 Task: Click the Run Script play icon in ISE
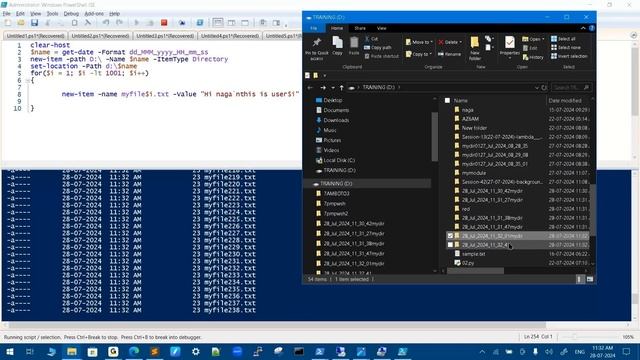(x=137, y=23)
